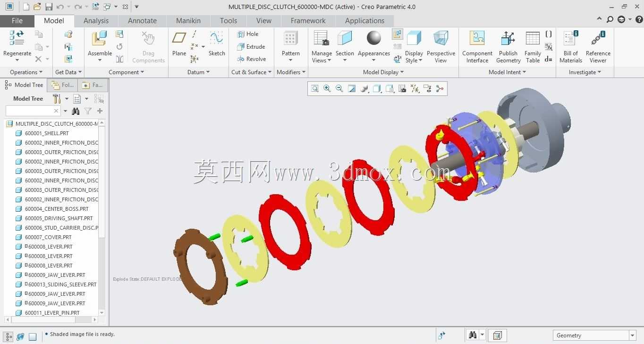Click the Model Tree vertical scrollbar down arrow
This screenshot has height=344, width=644.
click(102, 313)
